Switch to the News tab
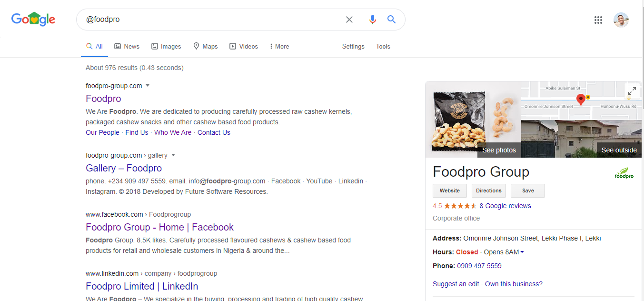 tap(127, 46)
